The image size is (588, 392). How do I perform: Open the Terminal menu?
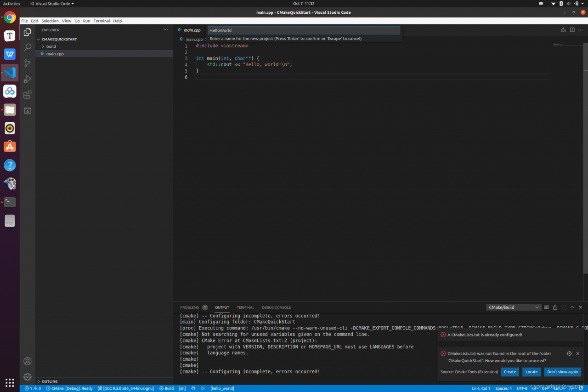(x=102, y=21)
